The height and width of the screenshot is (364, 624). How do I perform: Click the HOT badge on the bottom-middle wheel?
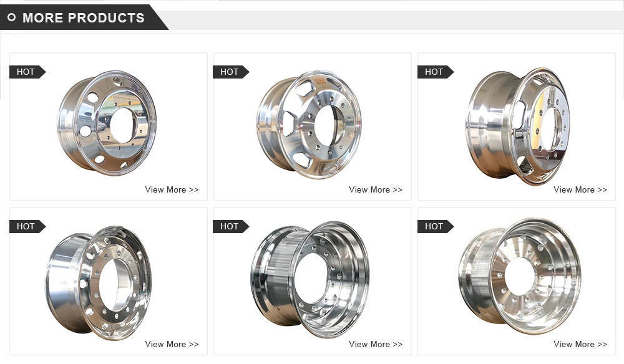232,226
